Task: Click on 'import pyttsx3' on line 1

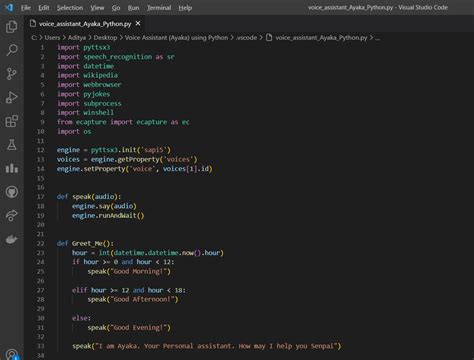Action: [x=83, y=47]
